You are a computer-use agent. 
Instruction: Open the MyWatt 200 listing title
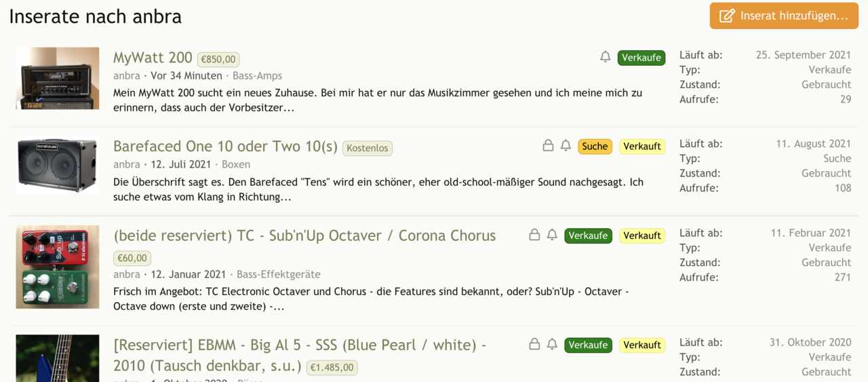(x=153, y=58)
